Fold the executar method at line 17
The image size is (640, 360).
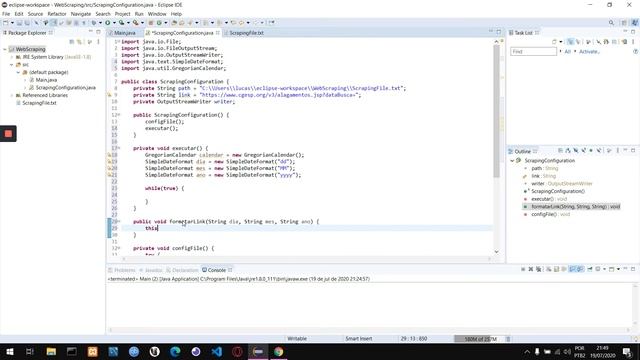coord(119,148)
